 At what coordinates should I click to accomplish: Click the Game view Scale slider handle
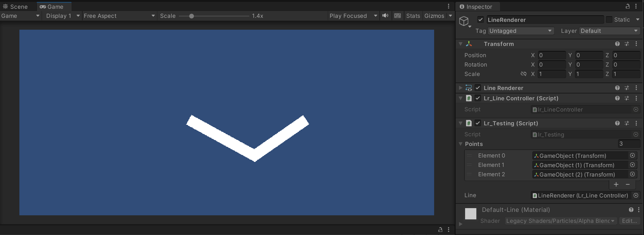191,16
